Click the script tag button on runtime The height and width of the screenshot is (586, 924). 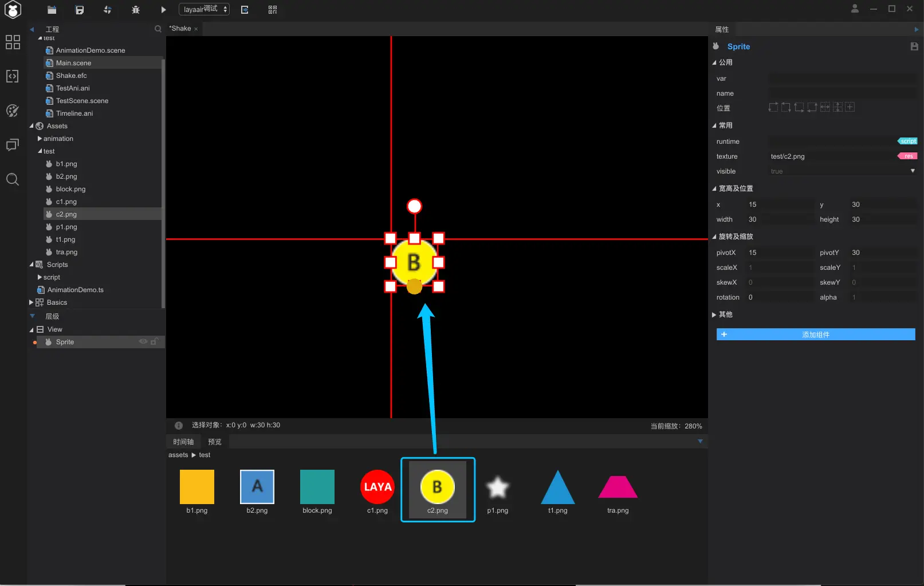tap(907, 141)
